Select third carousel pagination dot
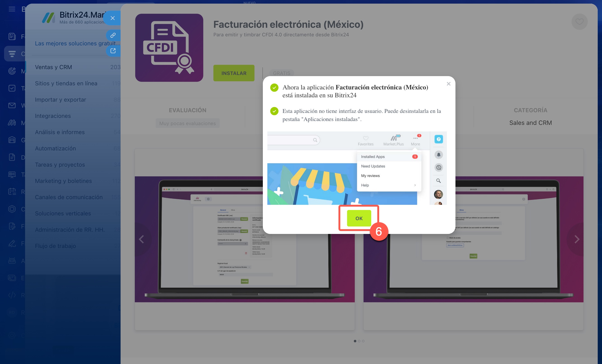The height and width of the screenshot is (364, 602). click(x=363, y=341)
